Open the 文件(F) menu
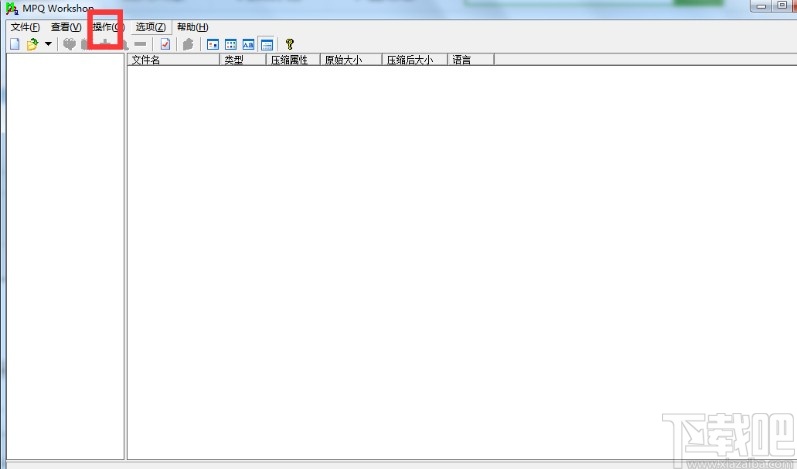 pos(25,27)
